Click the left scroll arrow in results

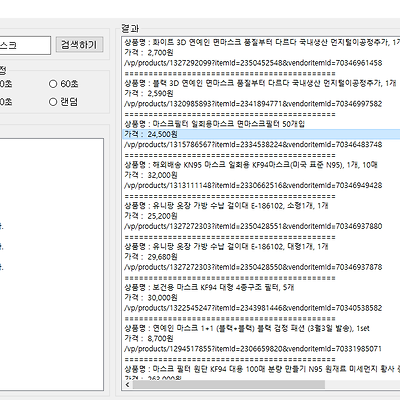(127, 384)
